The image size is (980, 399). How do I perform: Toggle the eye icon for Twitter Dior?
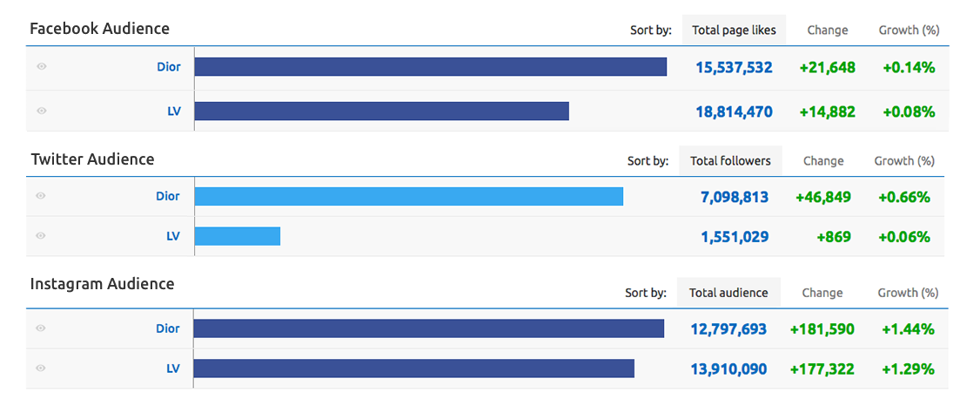coord(41,196)
